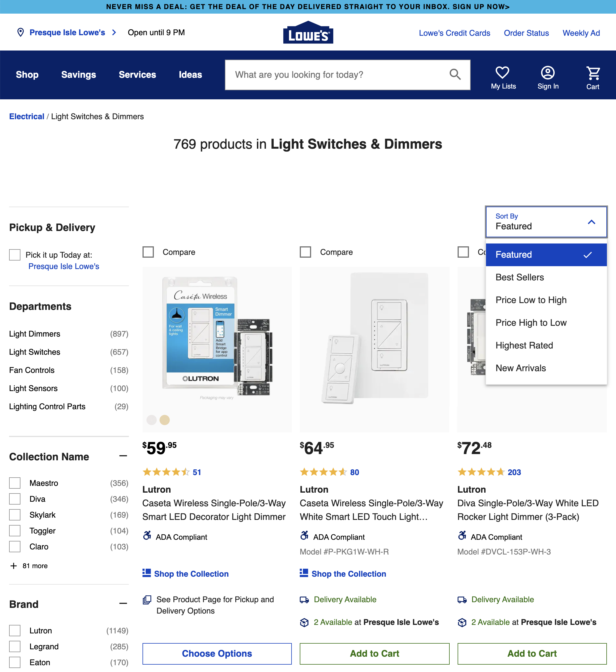
Task: Click the store location pin icon
Action: point(21,32)
